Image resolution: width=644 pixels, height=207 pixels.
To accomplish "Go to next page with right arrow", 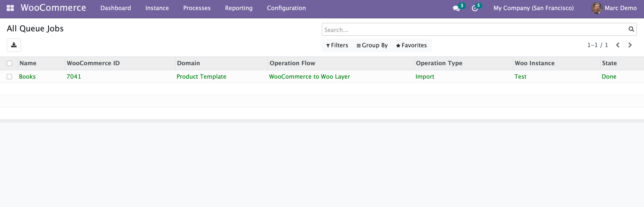I will [630, 45].
